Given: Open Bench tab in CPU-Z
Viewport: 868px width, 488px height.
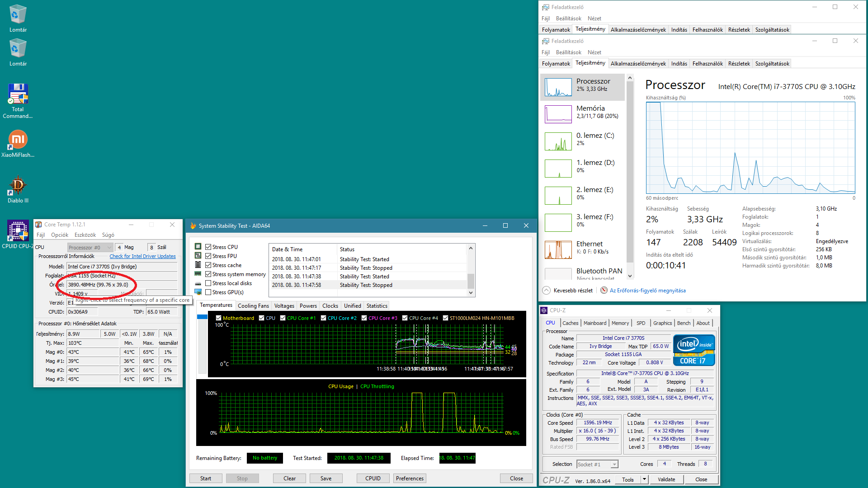Looking at the screenshot, I should 684,323.
